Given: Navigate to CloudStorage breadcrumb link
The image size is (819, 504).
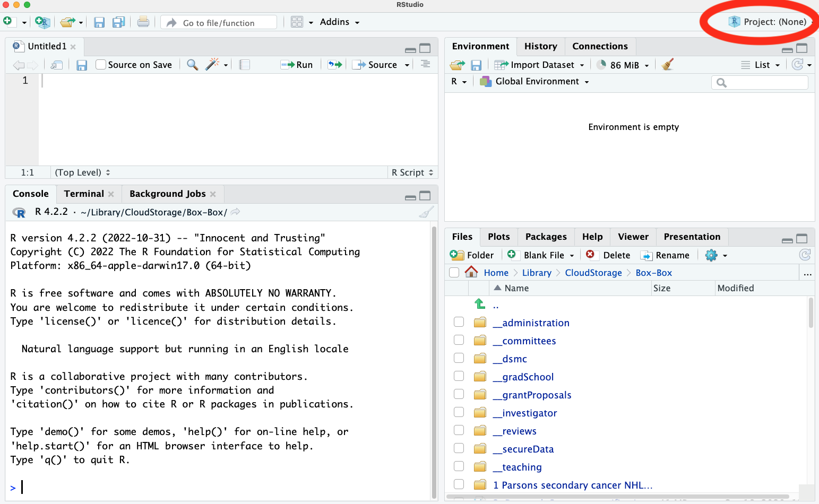Looking at the screenshot, I should click(593, 273).
